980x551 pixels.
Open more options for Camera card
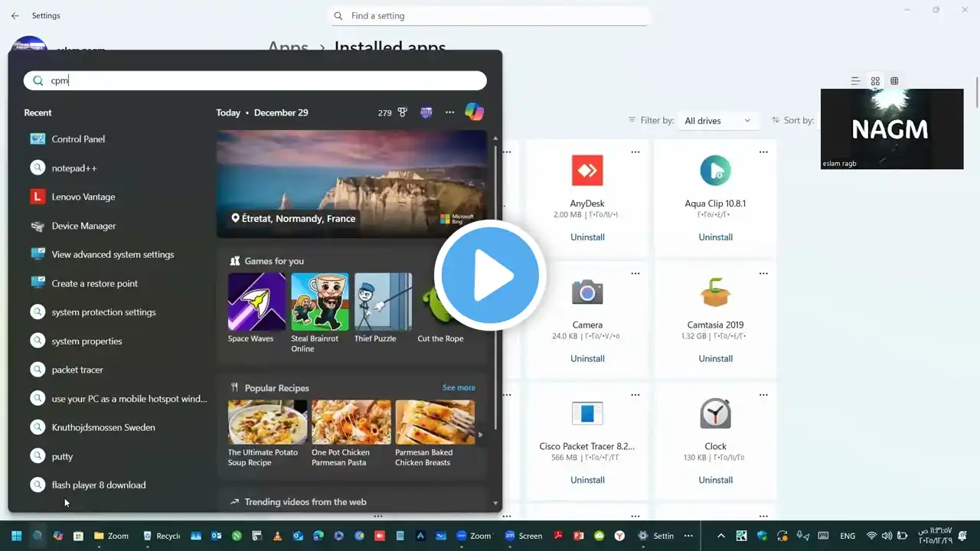[635, 273]
